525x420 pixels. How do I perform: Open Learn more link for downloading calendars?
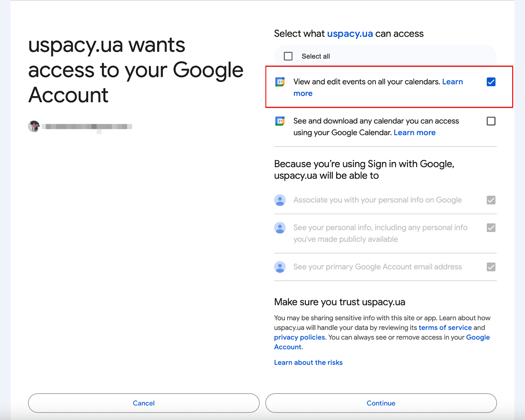click(x=414, y=133)
